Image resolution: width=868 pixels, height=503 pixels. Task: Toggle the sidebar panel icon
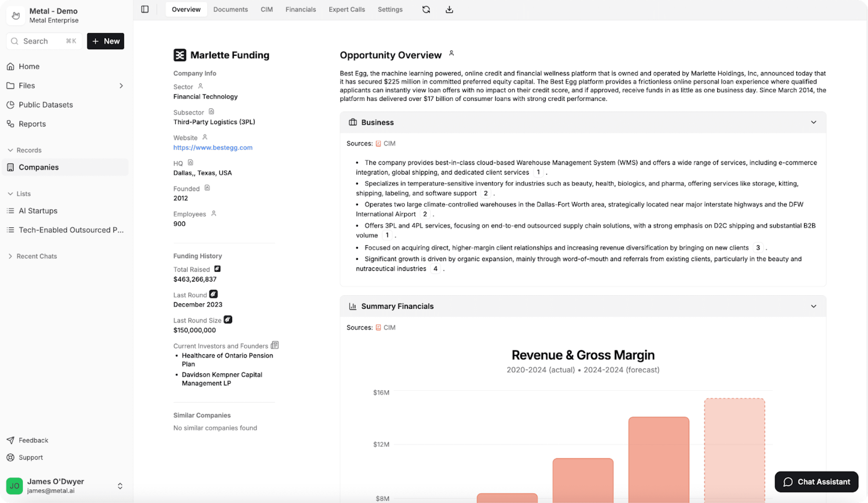click(x=145, y=9)
